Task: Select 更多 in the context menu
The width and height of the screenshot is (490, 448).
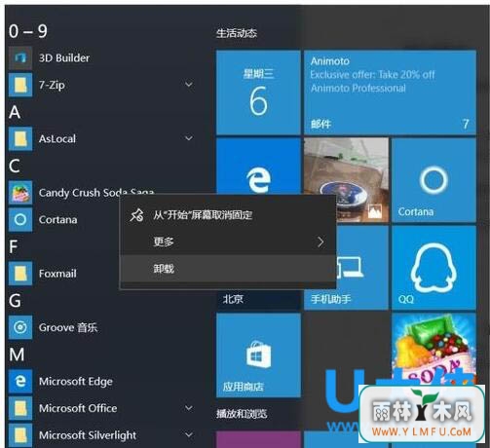Action: tap(228, 242)
